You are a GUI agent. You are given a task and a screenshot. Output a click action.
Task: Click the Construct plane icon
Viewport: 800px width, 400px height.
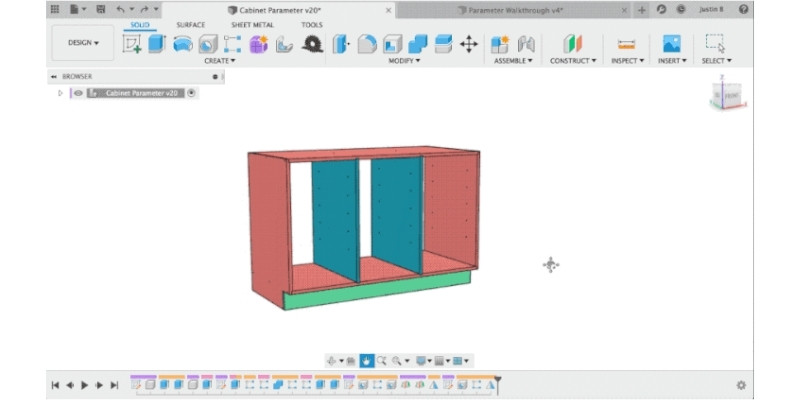point(572,44)
